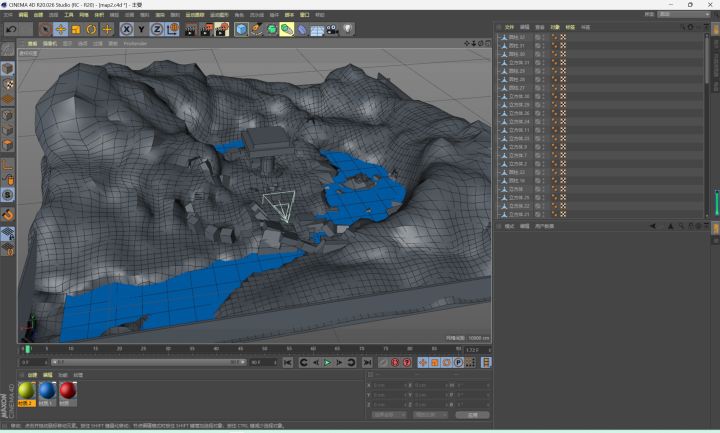Viewport: 720px width, 433px height.
Task: Open coordinate size mode dropdown
Action: (430, 415)
